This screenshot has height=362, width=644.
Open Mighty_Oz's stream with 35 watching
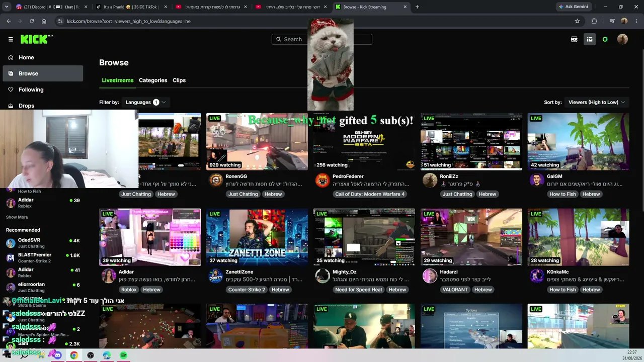click(x=364, y=237)
